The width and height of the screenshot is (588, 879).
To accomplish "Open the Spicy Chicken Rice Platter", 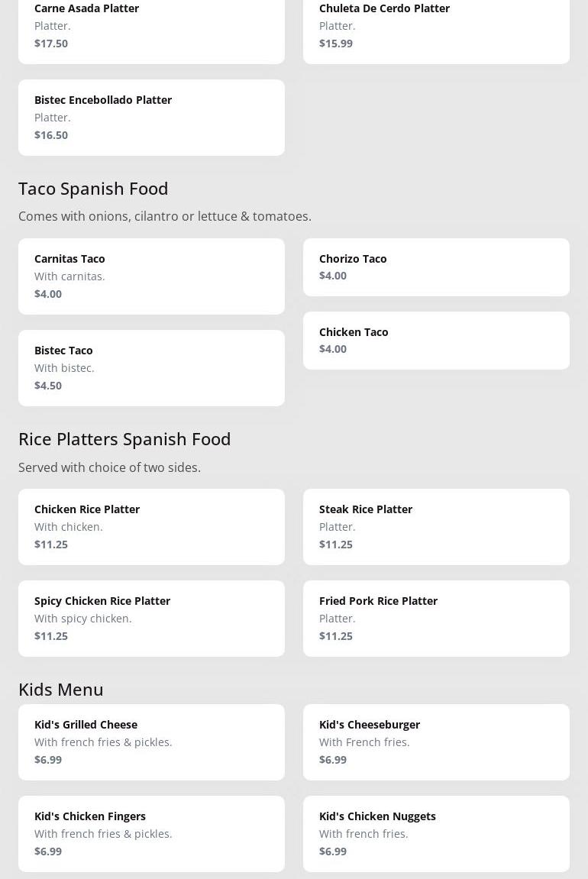I will click(x=151, y=619).
